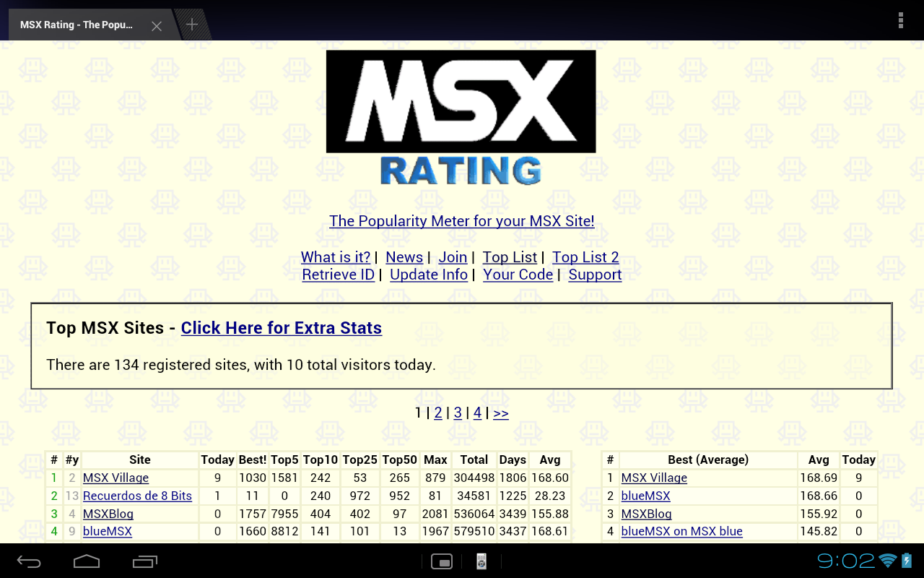Click the Top5 value 8812
924x578 pixels.
click(284, 531)
